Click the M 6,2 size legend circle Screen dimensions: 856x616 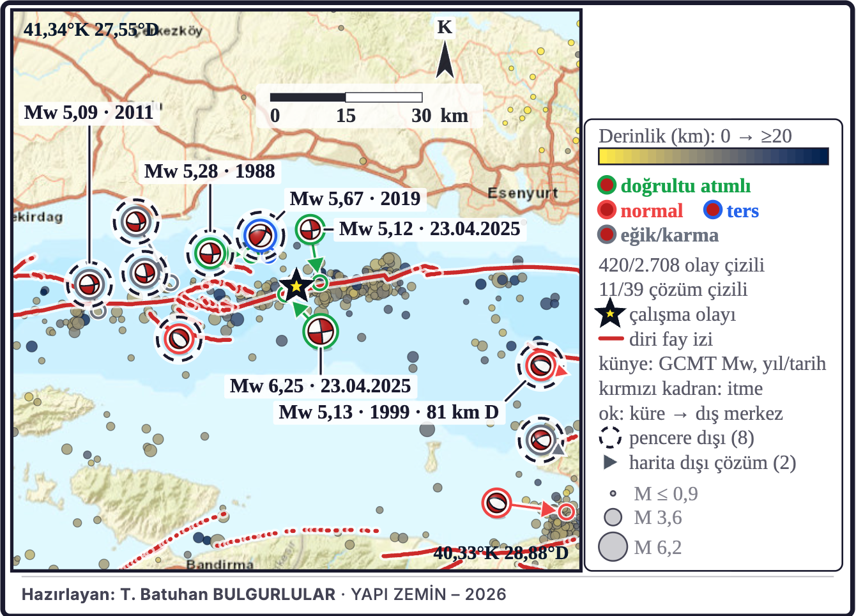click(613, 547)
